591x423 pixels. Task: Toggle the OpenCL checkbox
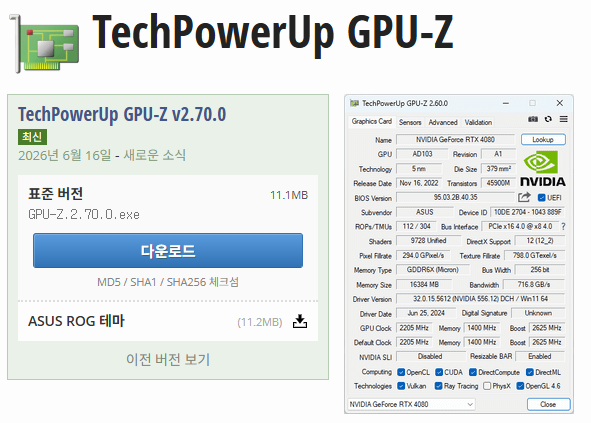tap(401, 372)
